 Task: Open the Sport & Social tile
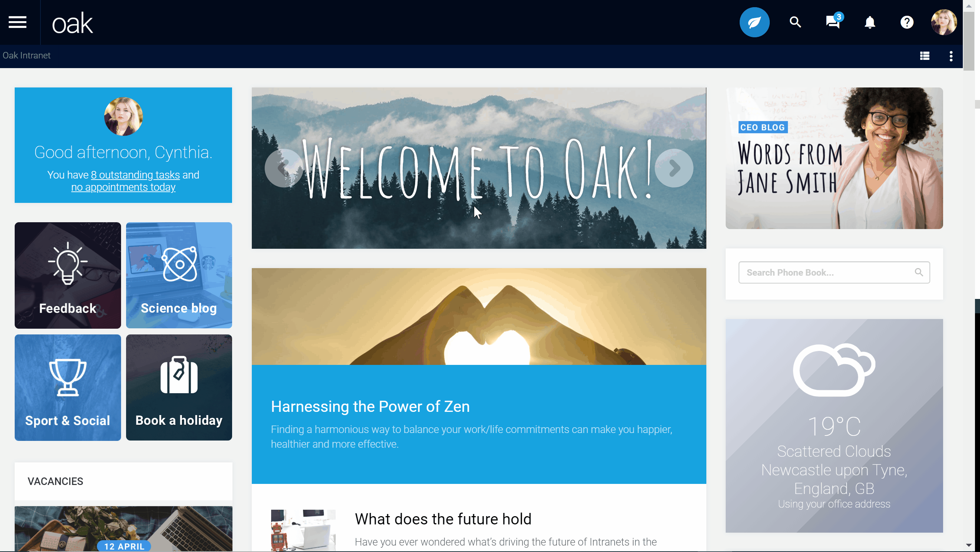click(x=68, y=387)
